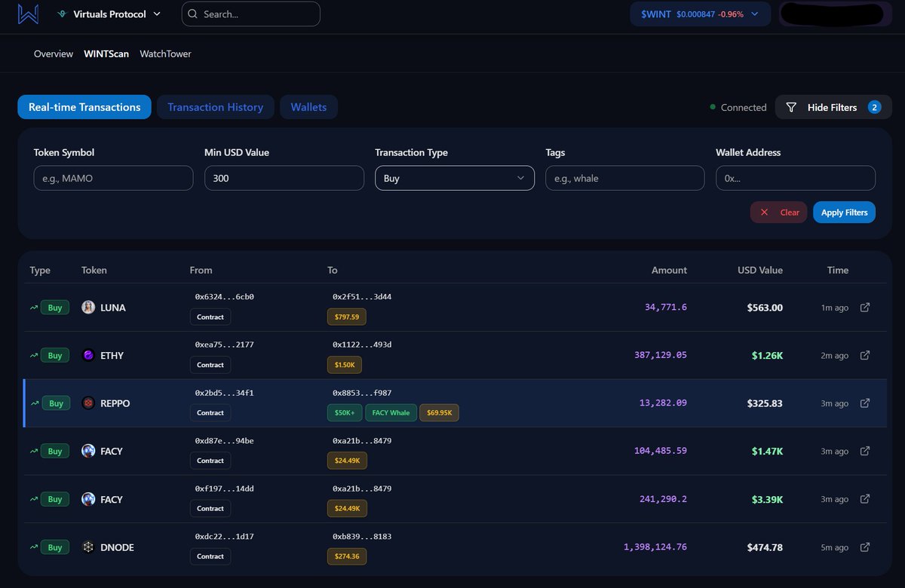
Task: Click the Hide Filters button
Action: pos(833,107)
